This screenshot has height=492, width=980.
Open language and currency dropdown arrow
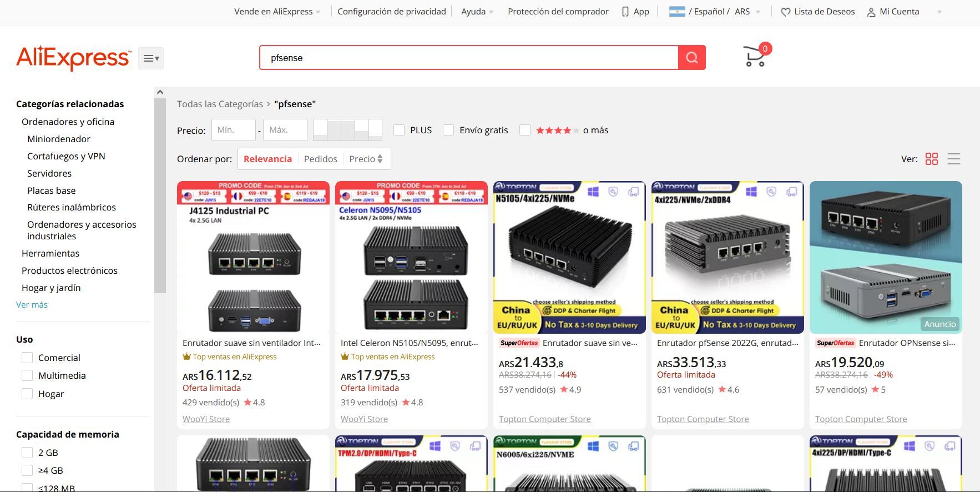tap(758, 12)
